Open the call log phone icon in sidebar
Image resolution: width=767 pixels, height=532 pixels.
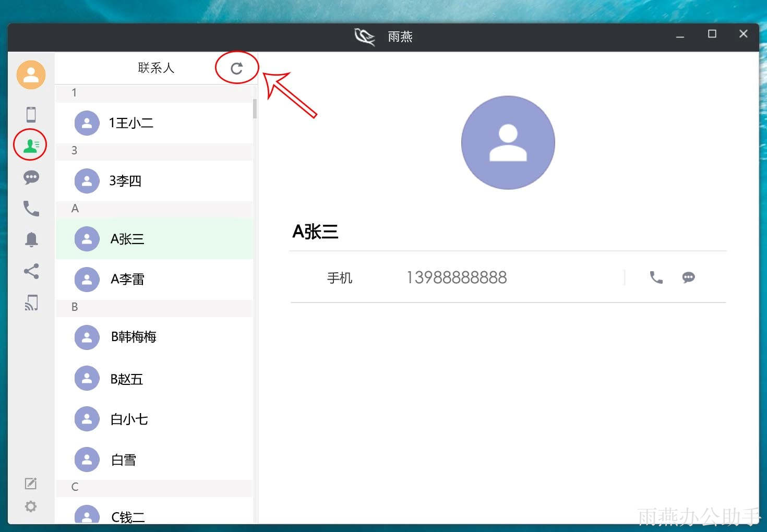click(x=31, y=209)
